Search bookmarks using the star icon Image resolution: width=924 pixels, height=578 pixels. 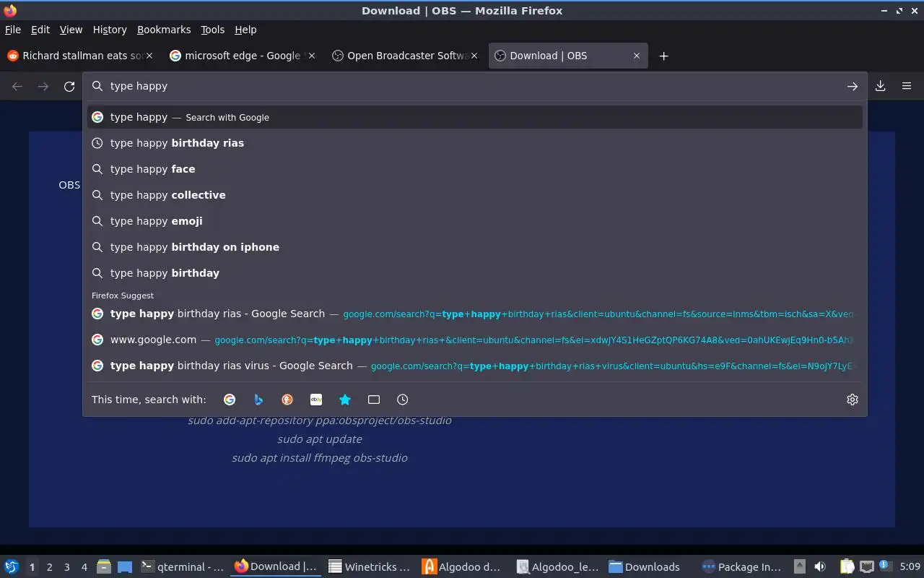tap(345, 400)
